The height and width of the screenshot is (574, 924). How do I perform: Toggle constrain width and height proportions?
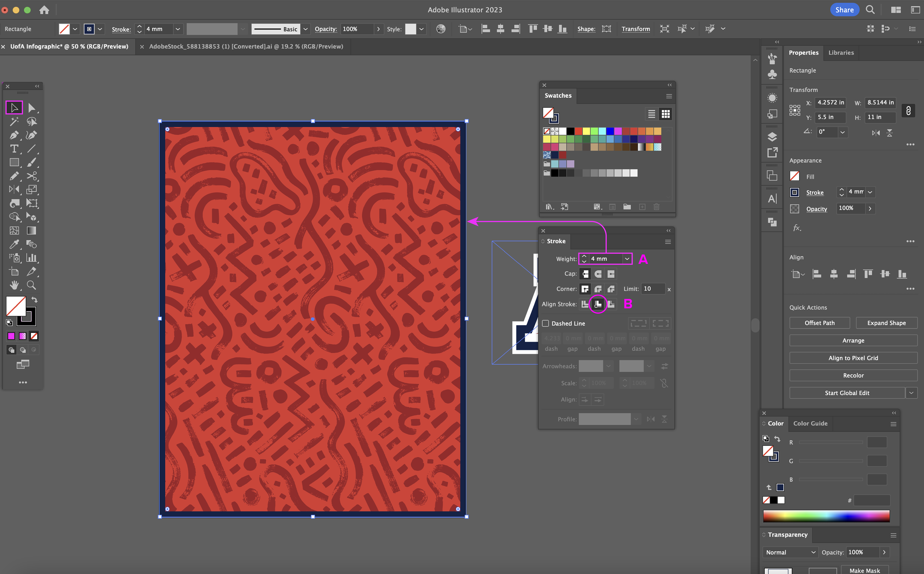pyautogui.click(x=908, y=111)
